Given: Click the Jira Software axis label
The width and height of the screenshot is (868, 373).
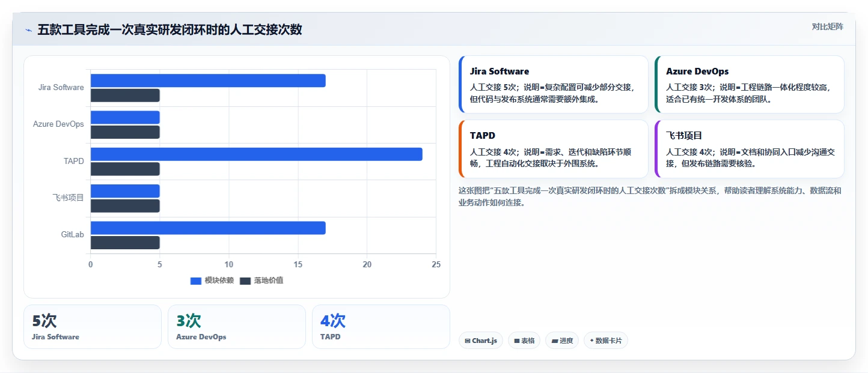Looking at the screenshot, I should click(x=61, y=88).
